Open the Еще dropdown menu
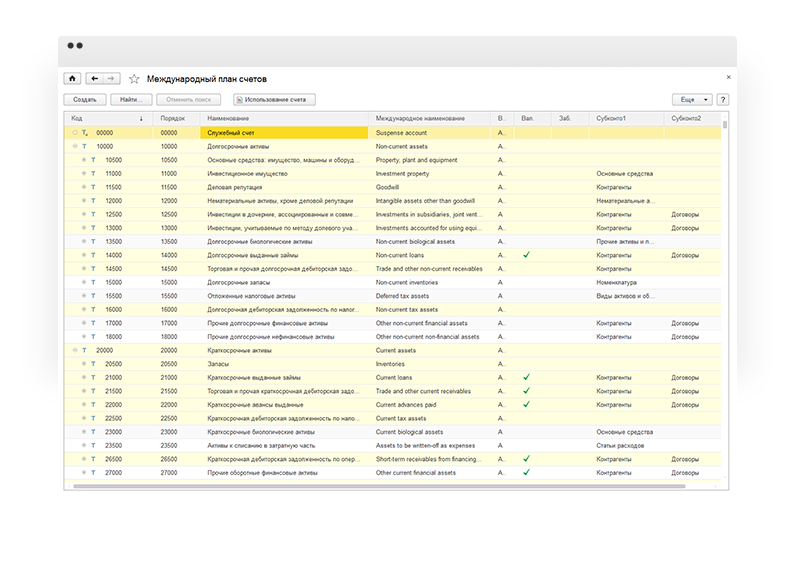 pos(692,99)
